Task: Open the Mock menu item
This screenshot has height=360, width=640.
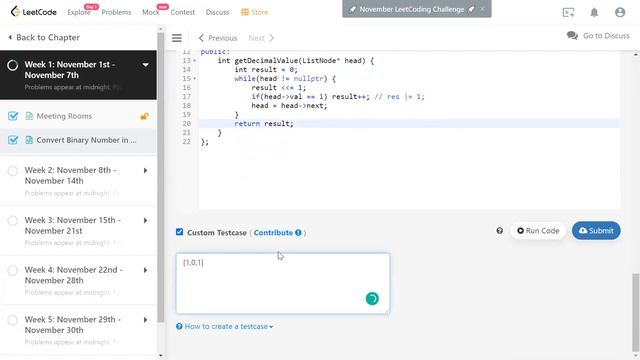Action: (x=151, y=12)
